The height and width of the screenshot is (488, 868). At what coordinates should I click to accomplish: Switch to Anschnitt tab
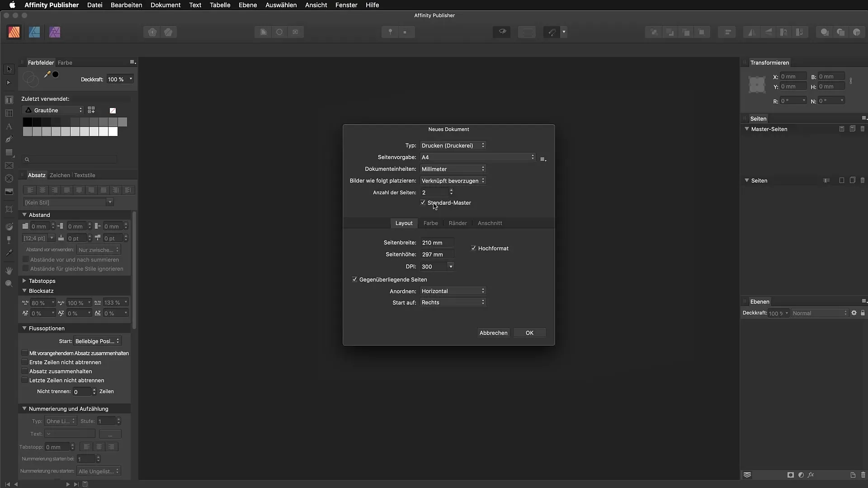(490, 223)
